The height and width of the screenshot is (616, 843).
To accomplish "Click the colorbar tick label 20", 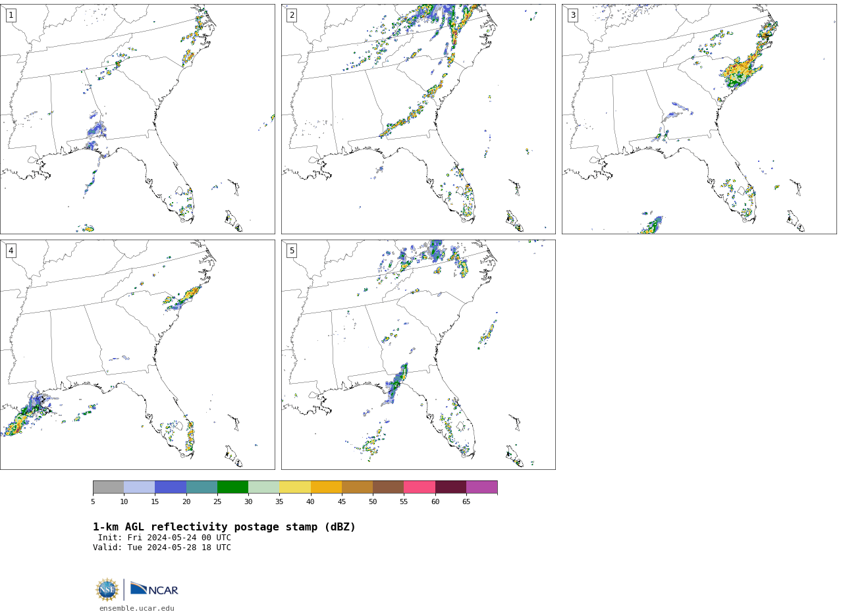I will click(x=186, y=502).
